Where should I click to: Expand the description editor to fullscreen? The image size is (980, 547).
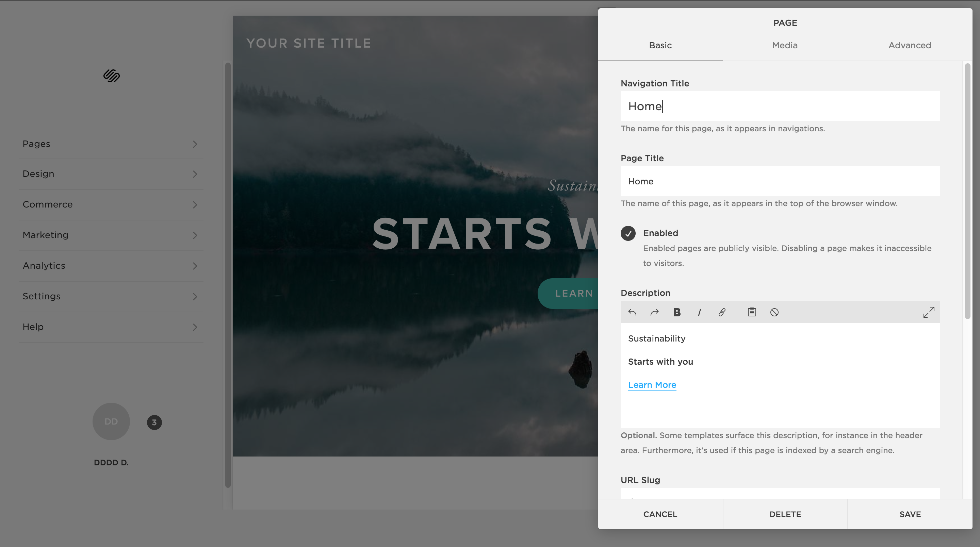click(x=929, y=312)
